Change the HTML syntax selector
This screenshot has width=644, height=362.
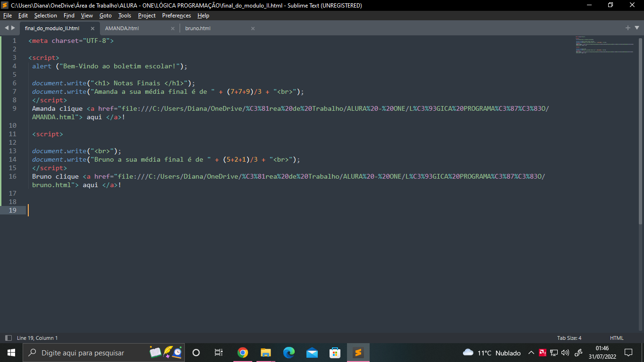(x=617, y=338)
